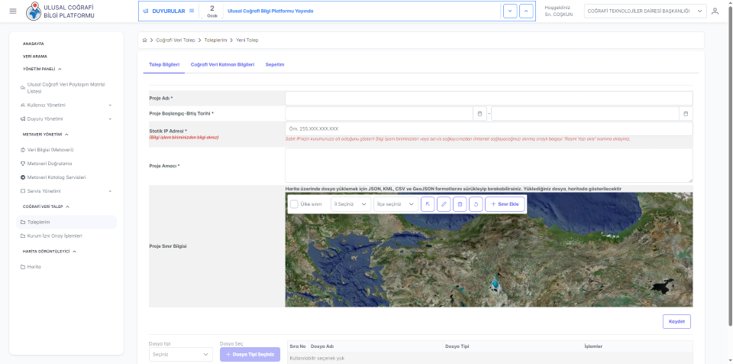The height and width of the screenshot is (364, 733).
Task: Focus the Statik IP Adresi field
Action: click(489, 129)
